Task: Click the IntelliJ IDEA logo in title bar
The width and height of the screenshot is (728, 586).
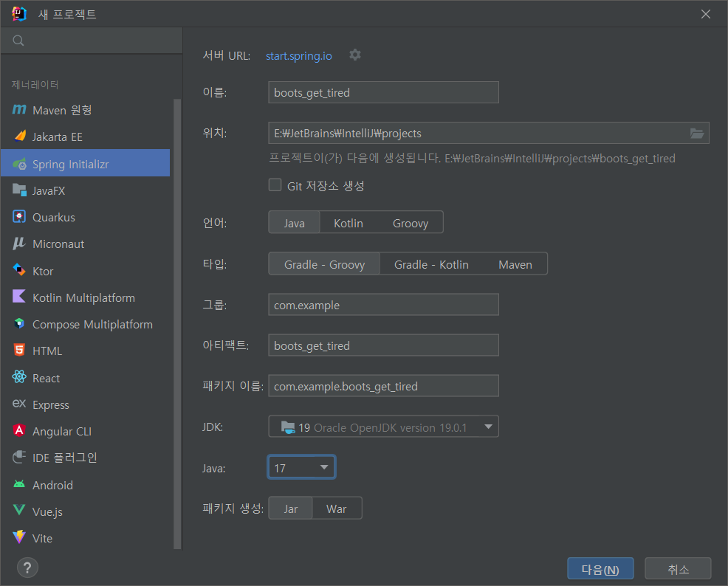Action: [19, 14]
